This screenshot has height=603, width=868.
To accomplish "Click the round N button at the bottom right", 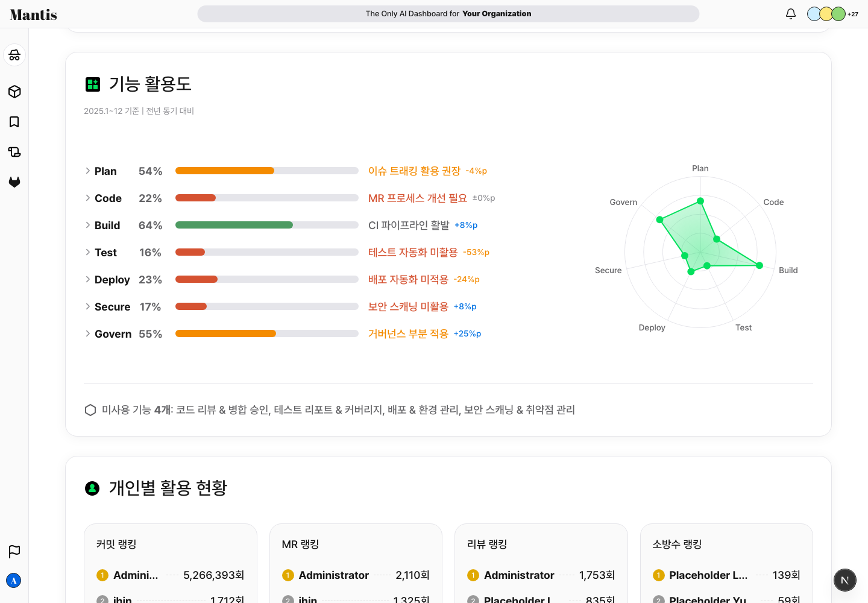I will [845, 580].
